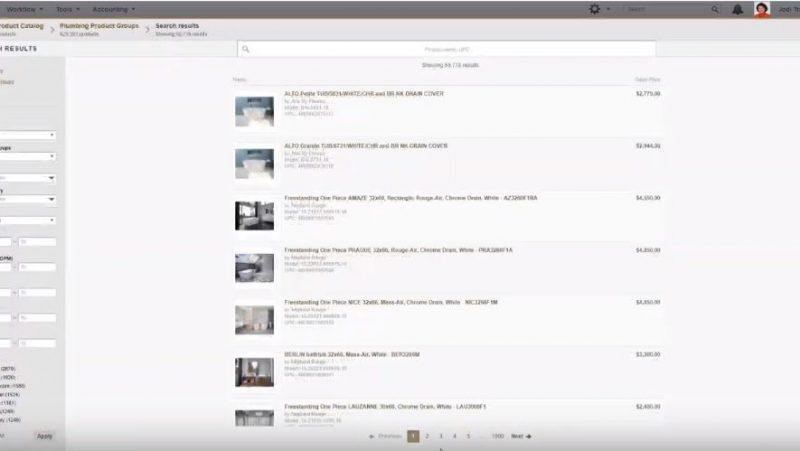Open Freestanding One Piece AMAZE product link
Image resolution: width=800 pixels, height=451 pixels.
[410, 198]
